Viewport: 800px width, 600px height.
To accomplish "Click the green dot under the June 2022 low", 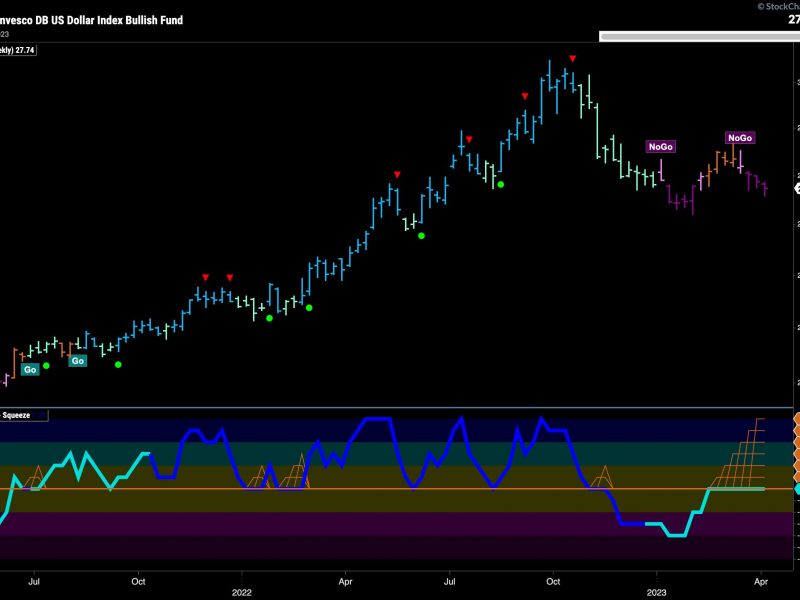I will click(x=421, y=236).
